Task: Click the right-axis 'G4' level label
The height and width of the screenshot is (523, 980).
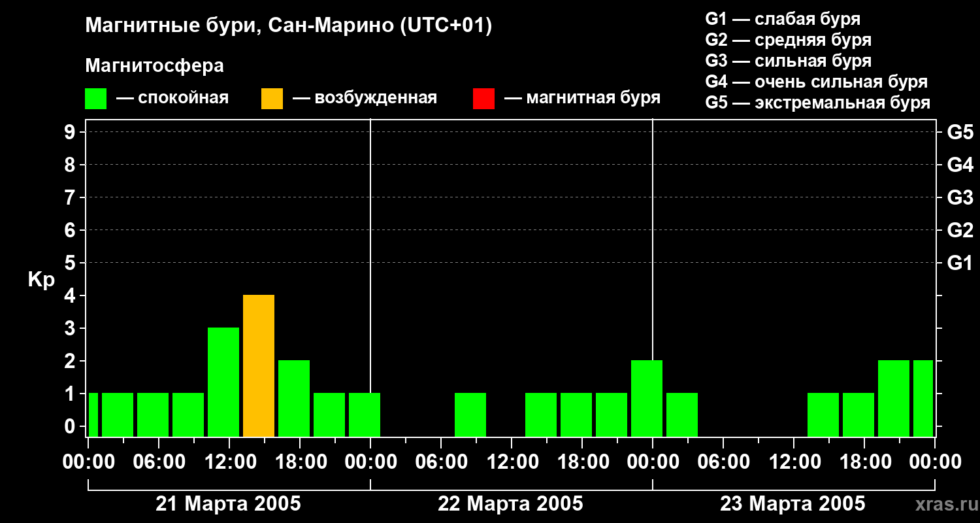Action: pyautogui.click(x=960, y=165)
